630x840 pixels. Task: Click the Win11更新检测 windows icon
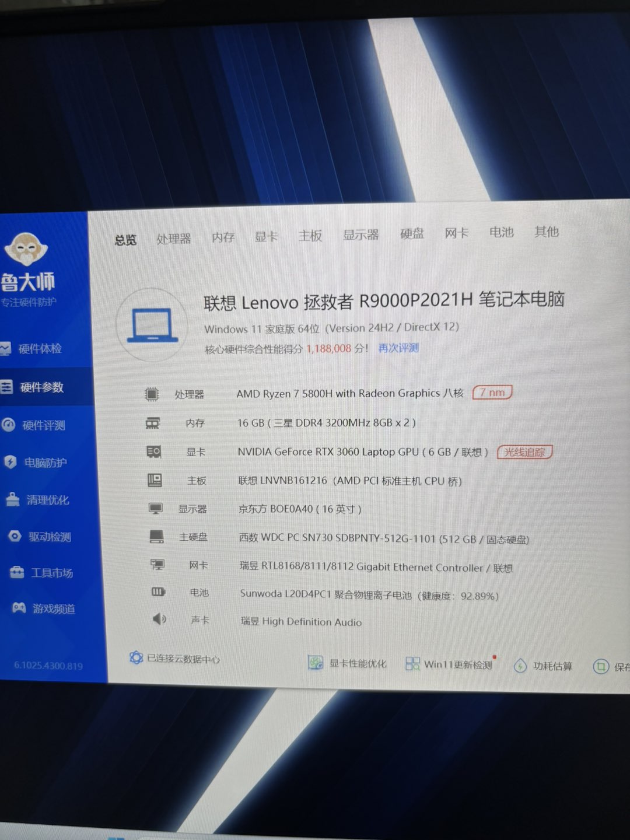[412, 663]
